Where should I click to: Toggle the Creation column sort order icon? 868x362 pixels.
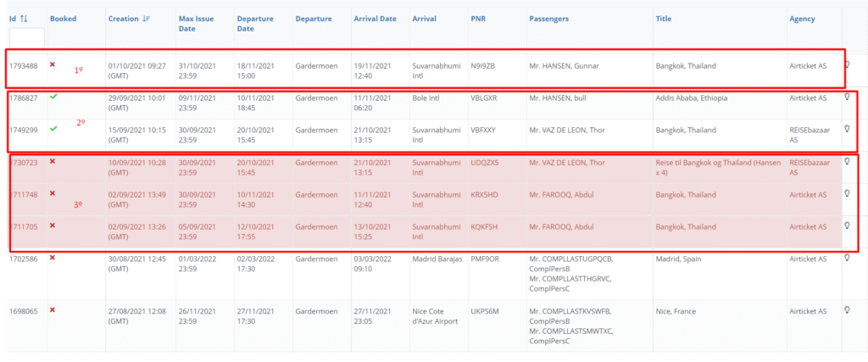[147, 18]
